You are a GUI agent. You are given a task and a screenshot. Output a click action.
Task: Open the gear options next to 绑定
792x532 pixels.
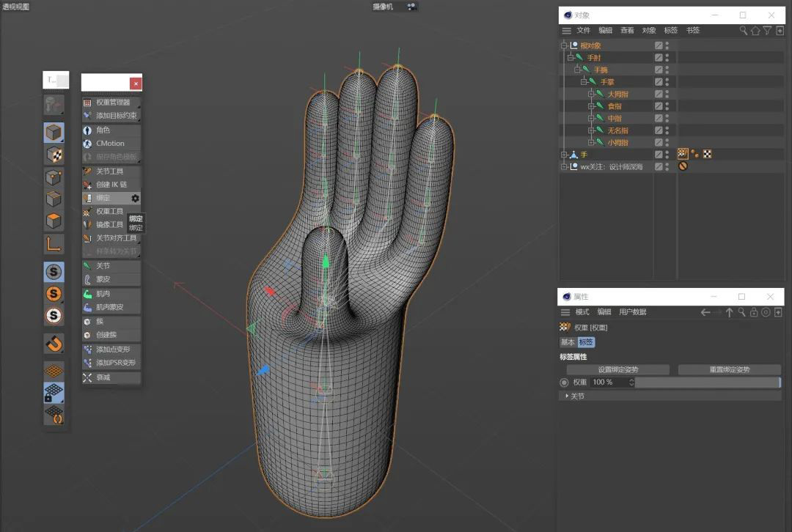[x=135, y=199]
